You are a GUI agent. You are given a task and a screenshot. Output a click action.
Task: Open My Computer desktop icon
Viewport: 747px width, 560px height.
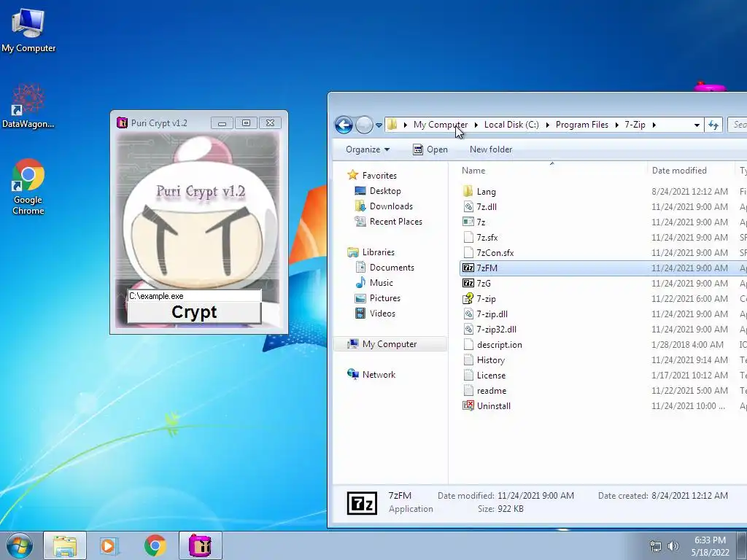28,31
